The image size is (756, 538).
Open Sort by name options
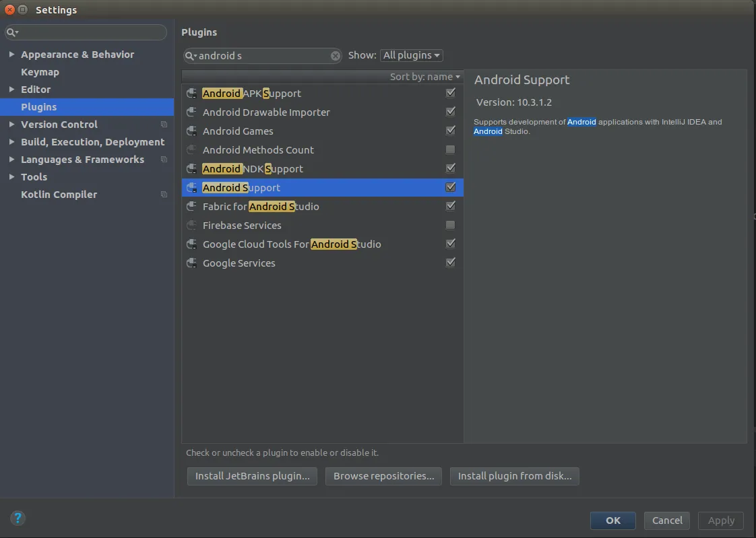click(424, 77)
